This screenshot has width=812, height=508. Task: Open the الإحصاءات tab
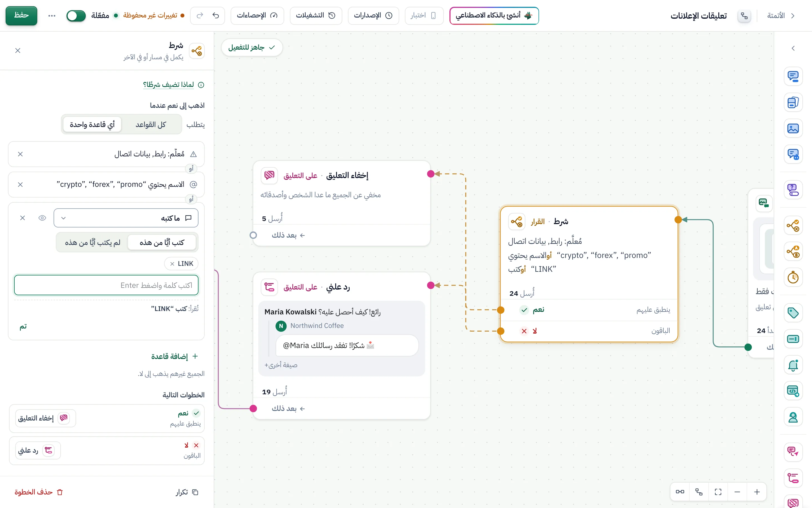[257, 16]
